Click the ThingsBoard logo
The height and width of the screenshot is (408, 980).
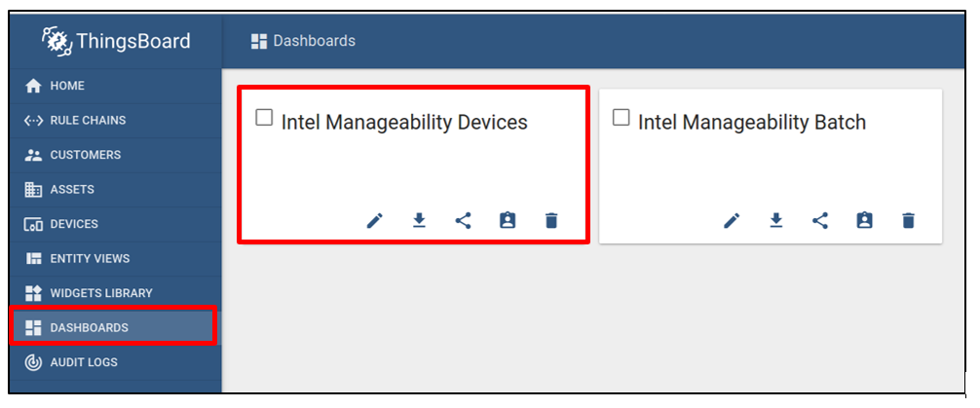[116, 41]
